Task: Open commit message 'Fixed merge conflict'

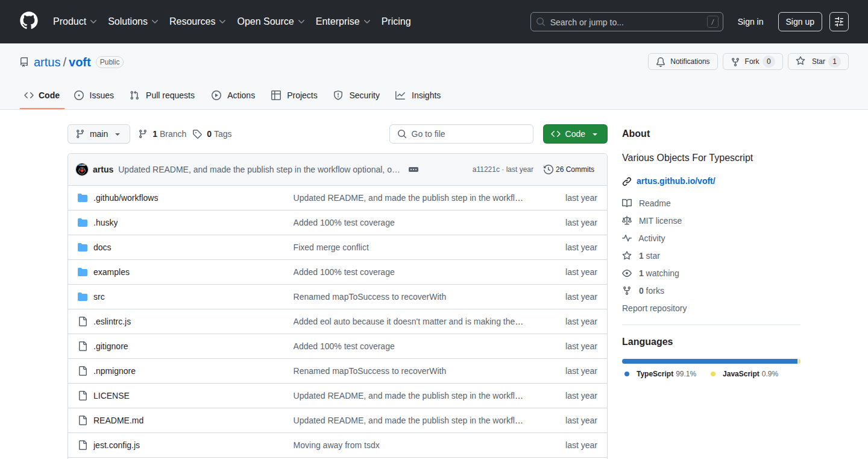Action: tap(331, 247)
